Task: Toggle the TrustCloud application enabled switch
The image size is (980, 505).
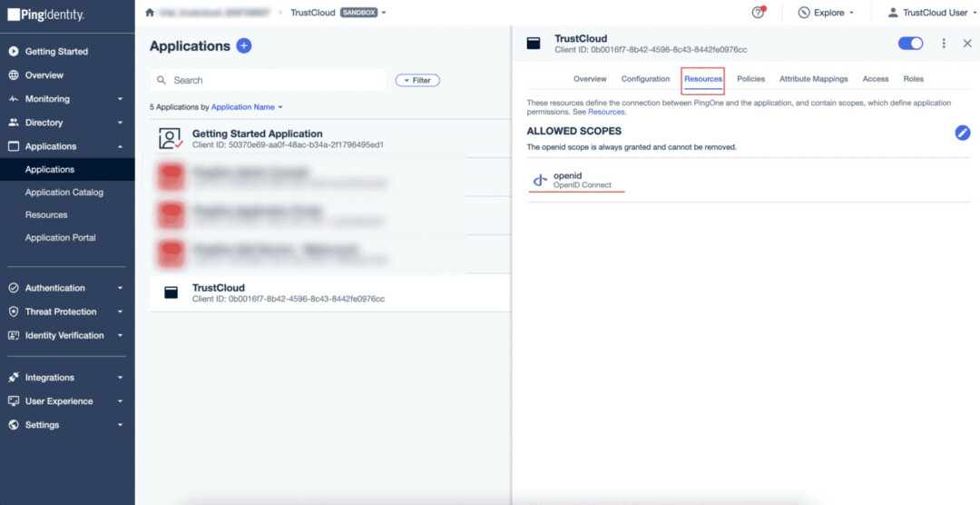Action: pos(911,44)
